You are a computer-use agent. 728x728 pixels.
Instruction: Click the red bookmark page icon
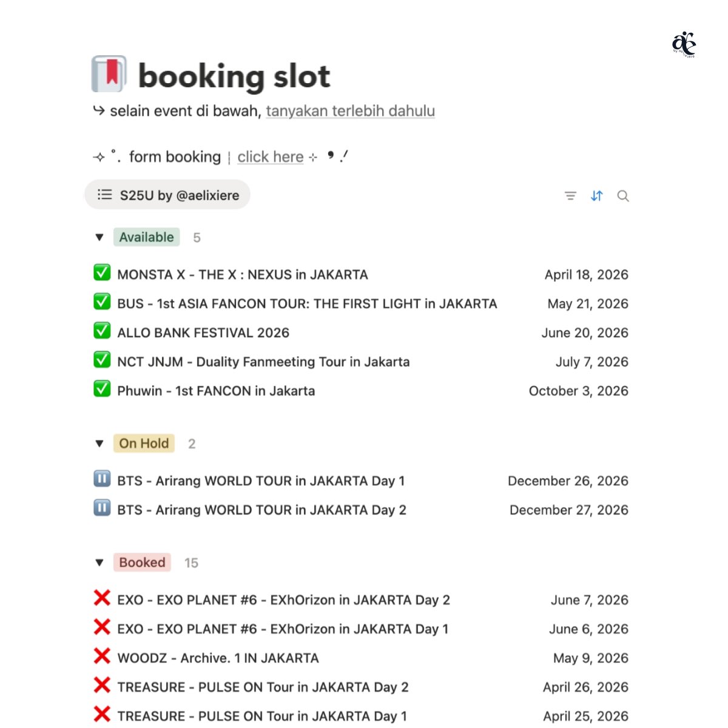click(109, 75)
